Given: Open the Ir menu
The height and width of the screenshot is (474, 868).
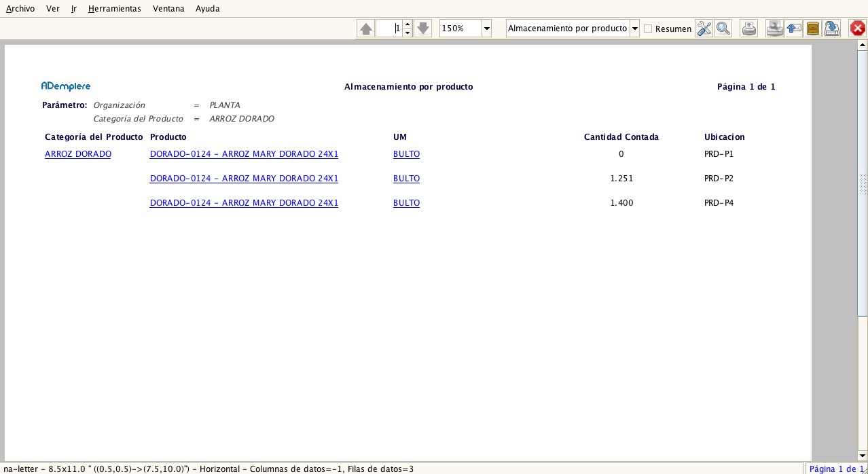Looking at the screenshot, I should tap(74, 9).
